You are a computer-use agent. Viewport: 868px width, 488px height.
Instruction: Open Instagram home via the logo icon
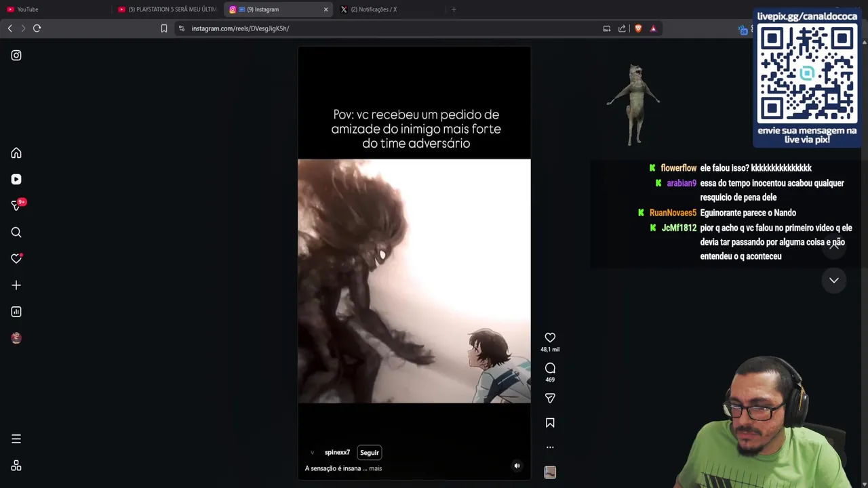(16, 56)
